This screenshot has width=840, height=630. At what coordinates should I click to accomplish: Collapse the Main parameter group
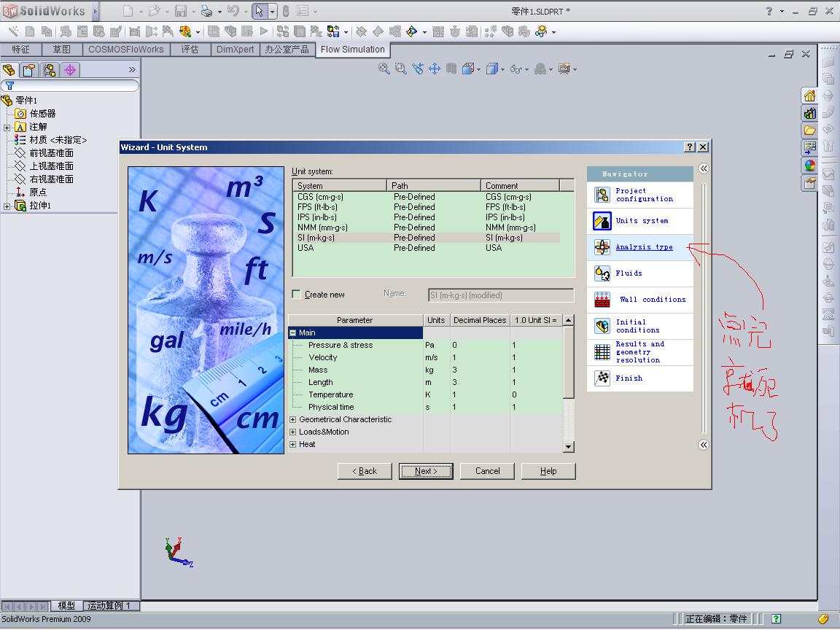pos(293,332)
